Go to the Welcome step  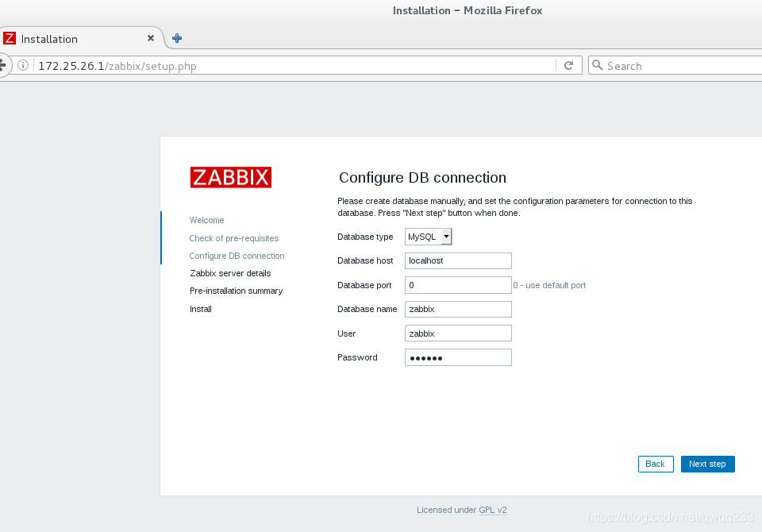pyautogui.click(x=206, y=220)
